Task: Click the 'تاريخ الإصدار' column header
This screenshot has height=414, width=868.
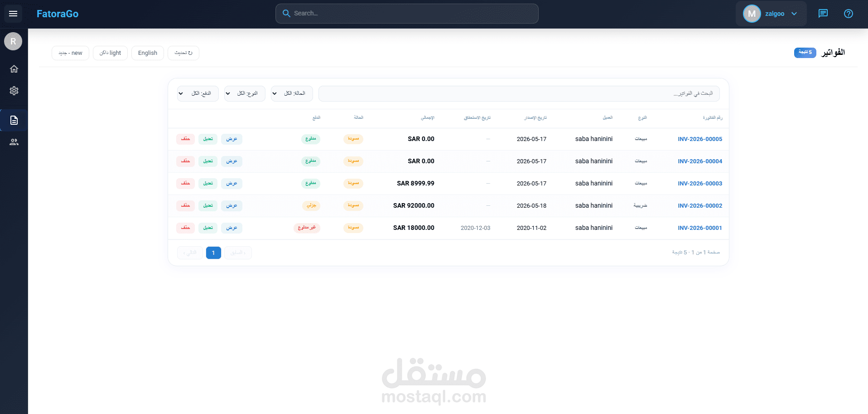Action: (535, 118)
